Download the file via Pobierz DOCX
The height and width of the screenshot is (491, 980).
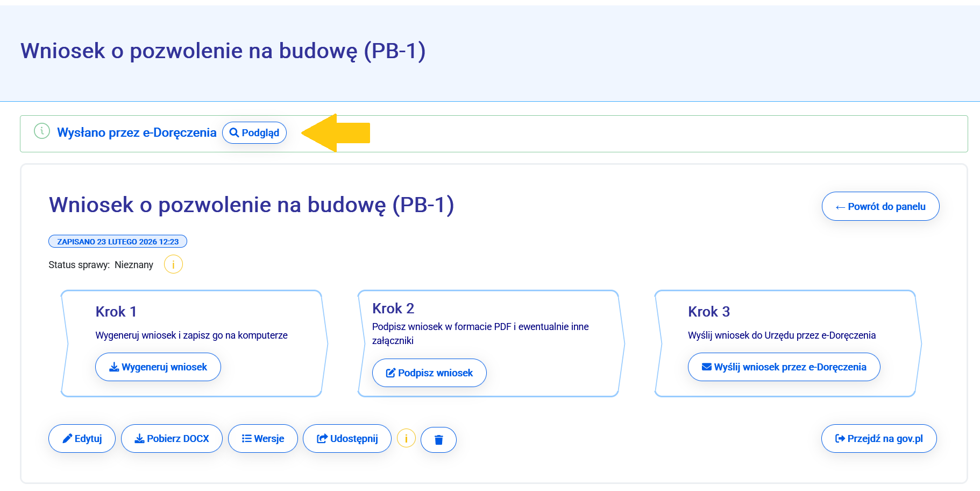(x=172, y=439)
